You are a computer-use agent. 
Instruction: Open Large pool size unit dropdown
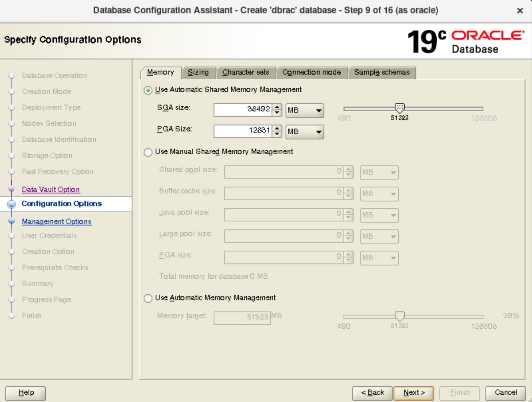point(379,237)
